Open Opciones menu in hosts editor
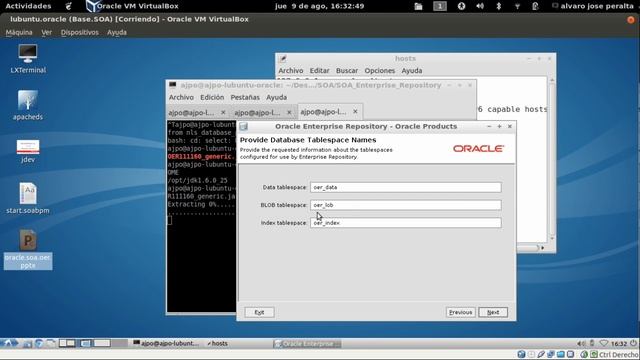The height and width of the screenshot is (360, 640). [380, 71]
